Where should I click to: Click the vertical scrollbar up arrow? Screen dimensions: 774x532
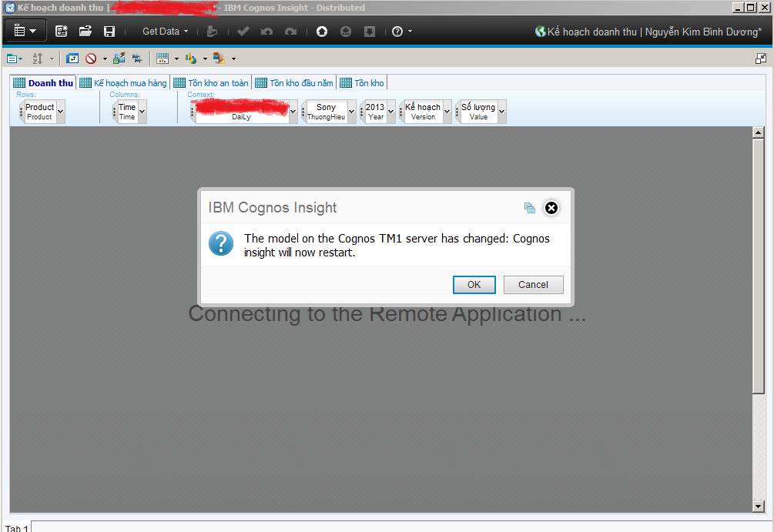(x=758, y=132)
